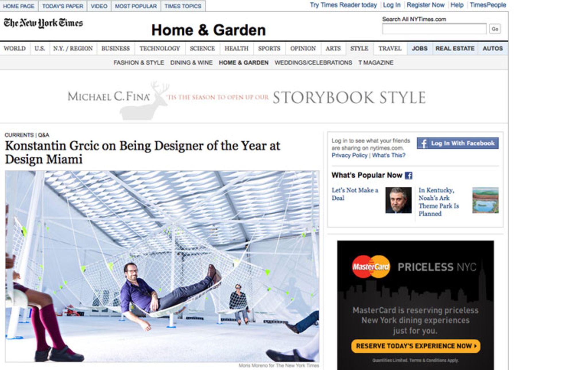The width and height of the screenshot is (588, 370).
Task: Click the MasterCard logo in the ad
Action: point(371,267)
